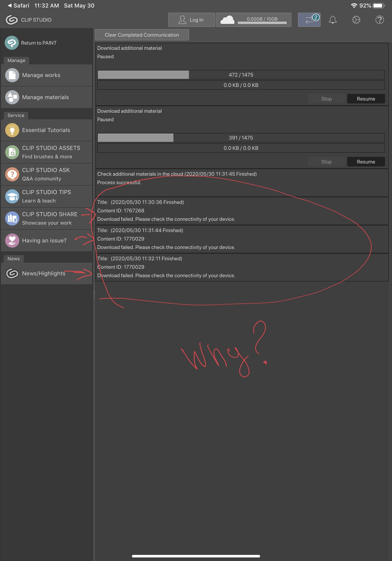Open the data transfer queue icon

click(309, 20)
